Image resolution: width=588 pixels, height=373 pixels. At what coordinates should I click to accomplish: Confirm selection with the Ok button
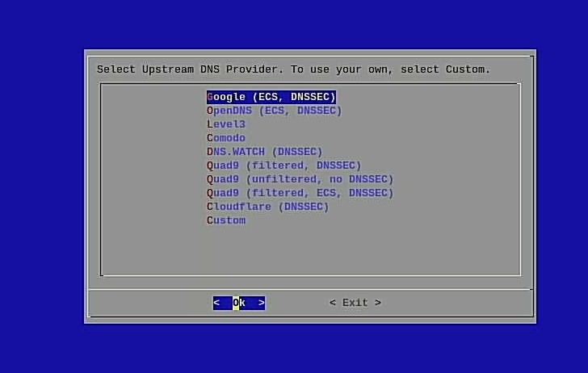tap(239, 303)
